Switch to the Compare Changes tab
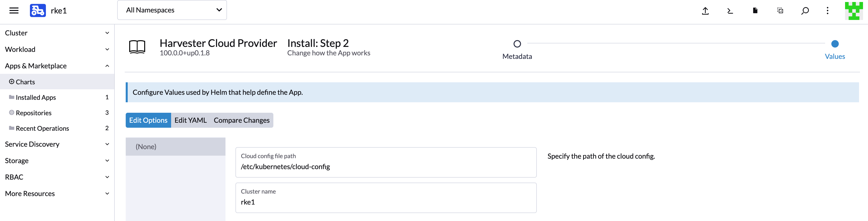The image size is (868, 221). tap(241, 120)
